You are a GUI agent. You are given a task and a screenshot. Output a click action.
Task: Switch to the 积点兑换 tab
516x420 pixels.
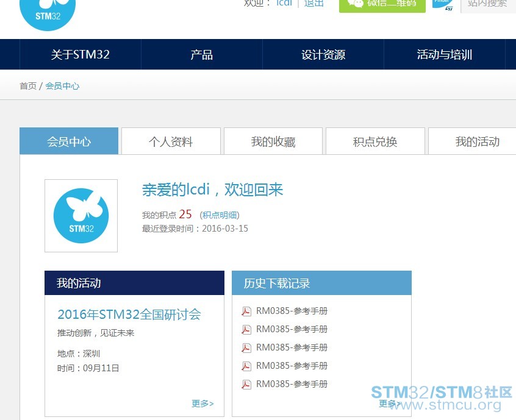375,141
